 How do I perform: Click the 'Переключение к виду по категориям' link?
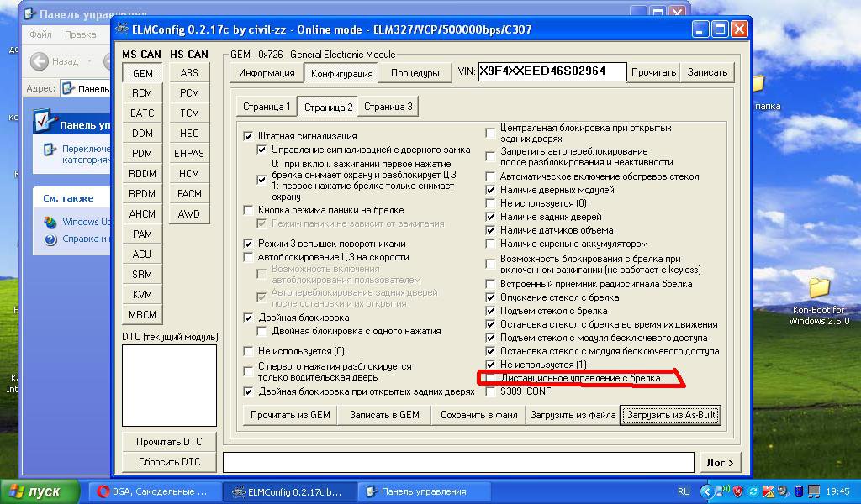(87, 154)
